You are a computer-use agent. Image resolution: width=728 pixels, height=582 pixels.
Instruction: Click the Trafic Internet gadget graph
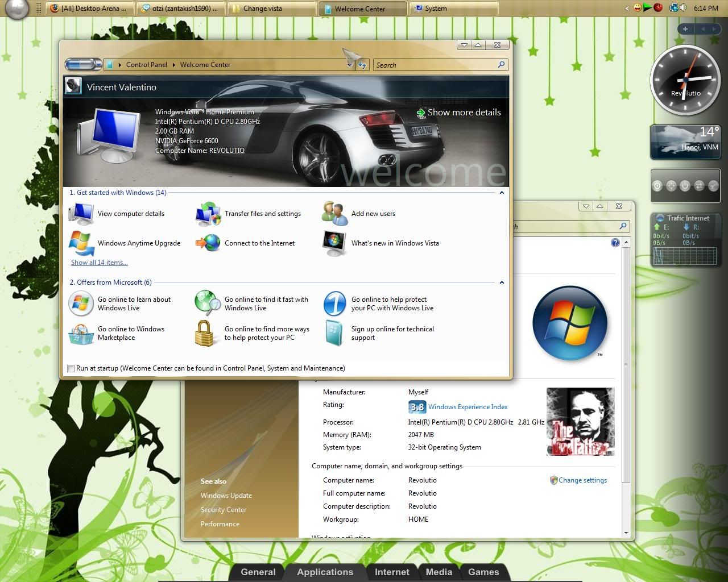tap(685, 257)
